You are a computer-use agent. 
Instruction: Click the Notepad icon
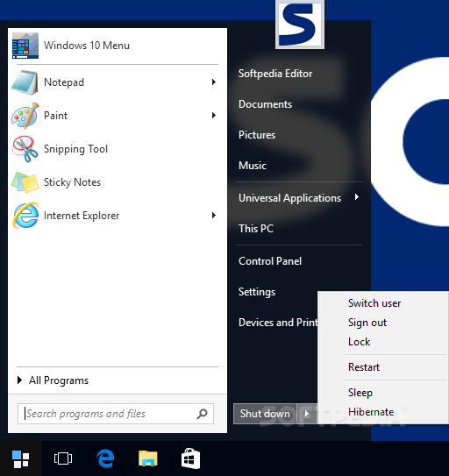pyautogui.click(x=25, y=82)
